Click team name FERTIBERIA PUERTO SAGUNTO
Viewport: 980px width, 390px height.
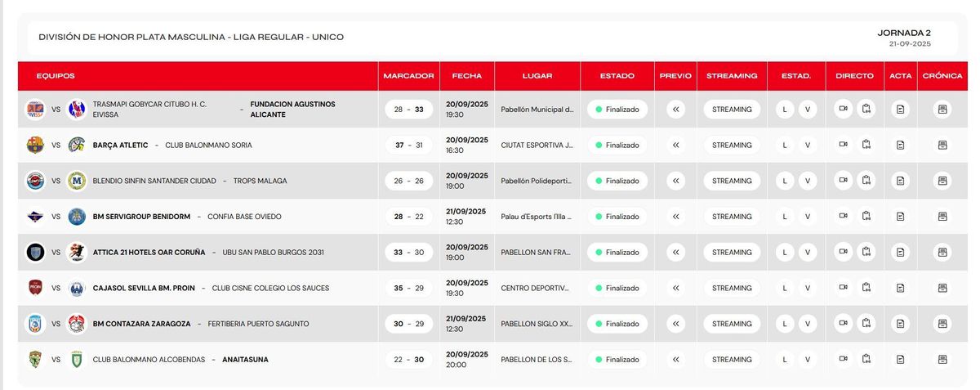tap(258, 324)
